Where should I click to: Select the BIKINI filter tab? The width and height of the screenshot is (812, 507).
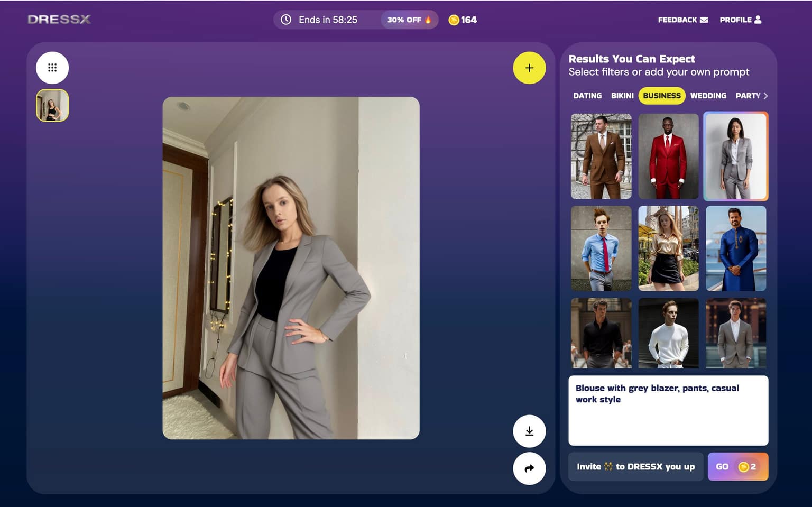point(622,96)
